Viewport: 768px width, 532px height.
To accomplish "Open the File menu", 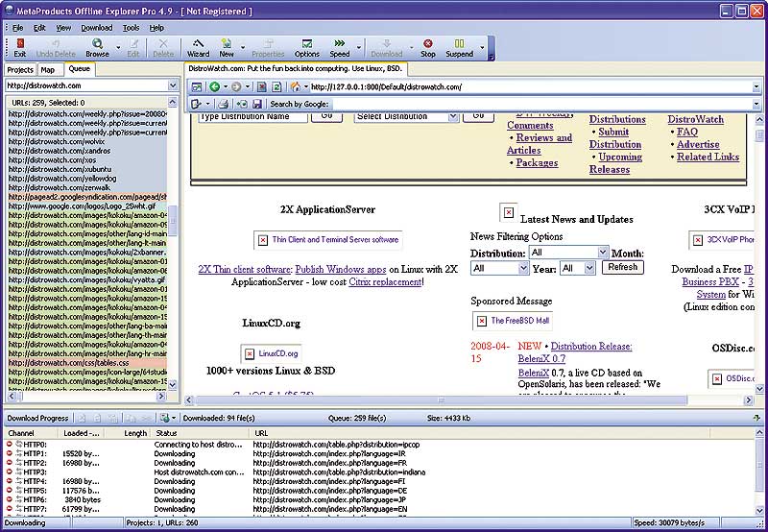I will point(17,28).
